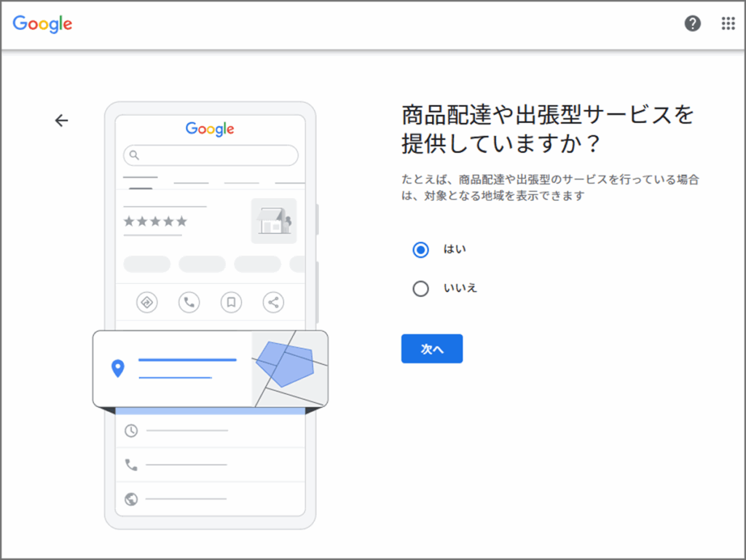Image resolution: width=746 pixels, height=560 pixels.
Task: Click the search input field in the mockup
Action: tap(211, 155)
